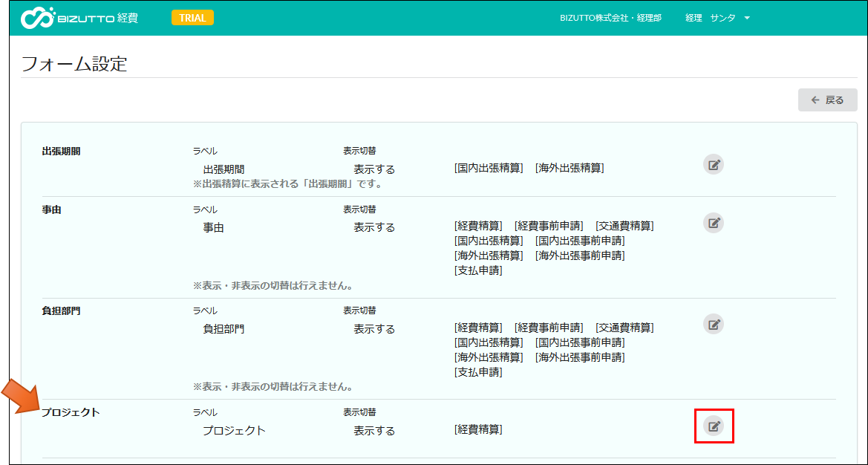
Task: Click [国内出張精算] tag in 出張期間 row
Action: [489, 169]
